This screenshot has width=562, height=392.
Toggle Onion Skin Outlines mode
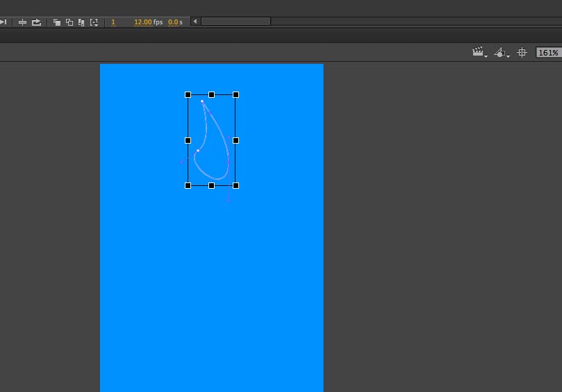[69, 22]
